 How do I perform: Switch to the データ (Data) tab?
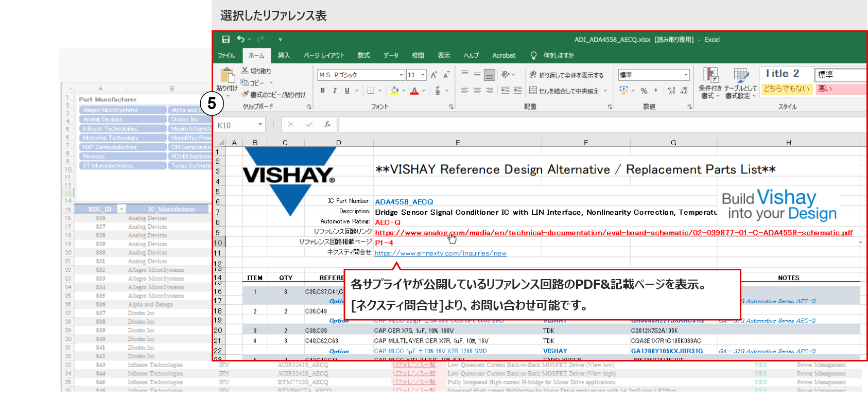(391, 56)
